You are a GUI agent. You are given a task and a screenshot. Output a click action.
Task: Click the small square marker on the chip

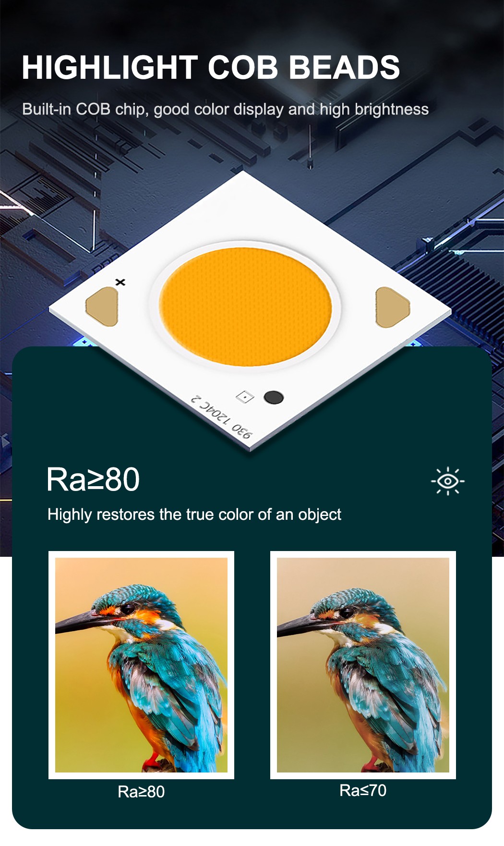245,397
